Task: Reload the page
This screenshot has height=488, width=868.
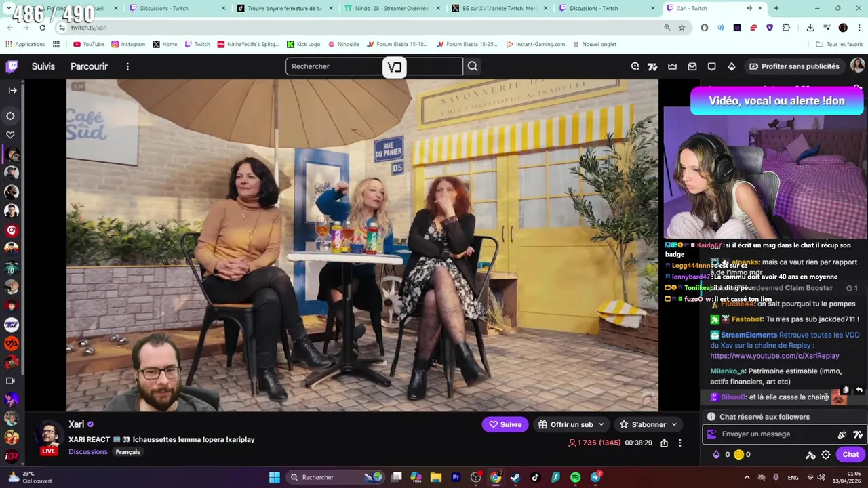Action: 42,28
